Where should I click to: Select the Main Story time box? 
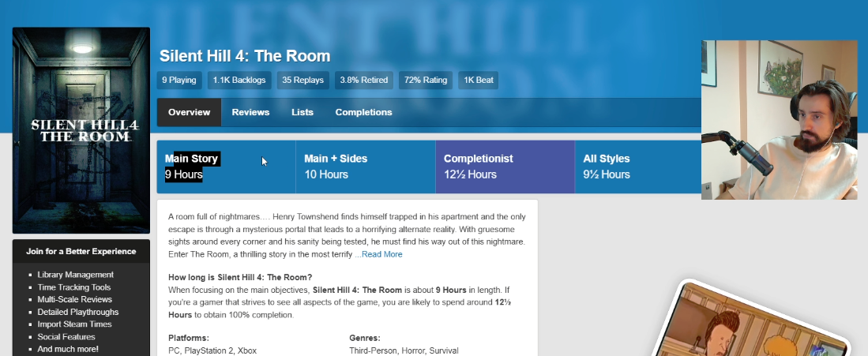click(x=227, y=167)
